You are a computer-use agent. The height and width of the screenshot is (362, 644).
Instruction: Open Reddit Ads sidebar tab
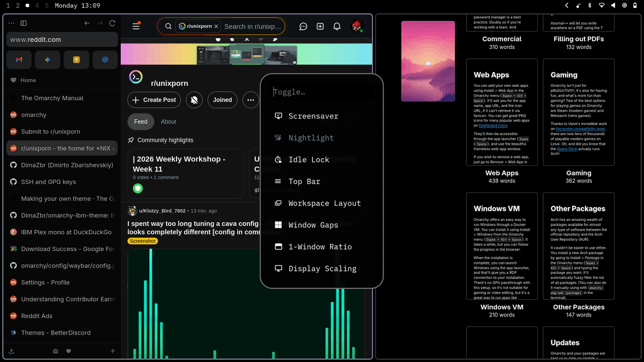[62, 316]
